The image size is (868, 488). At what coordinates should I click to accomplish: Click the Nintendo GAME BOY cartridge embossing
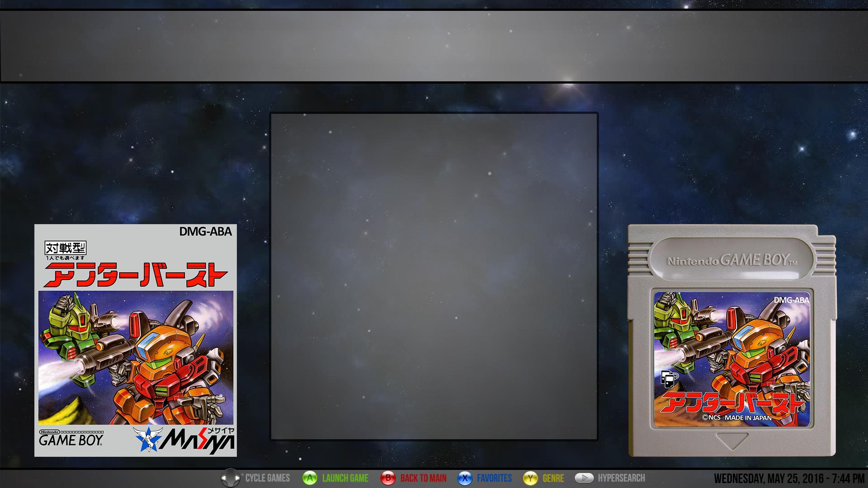(732, 260)
